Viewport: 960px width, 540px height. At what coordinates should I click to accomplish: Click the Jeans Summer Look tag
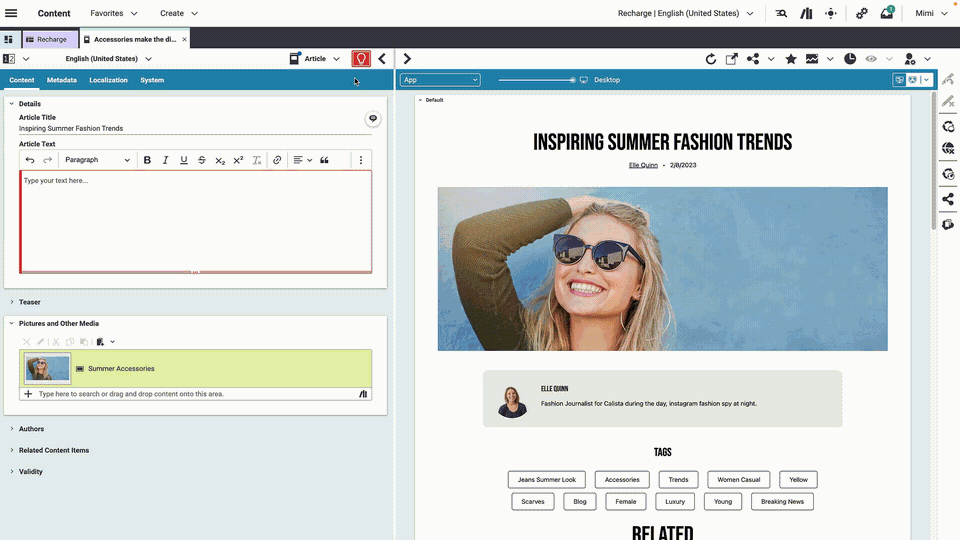(x=547, y=479)
